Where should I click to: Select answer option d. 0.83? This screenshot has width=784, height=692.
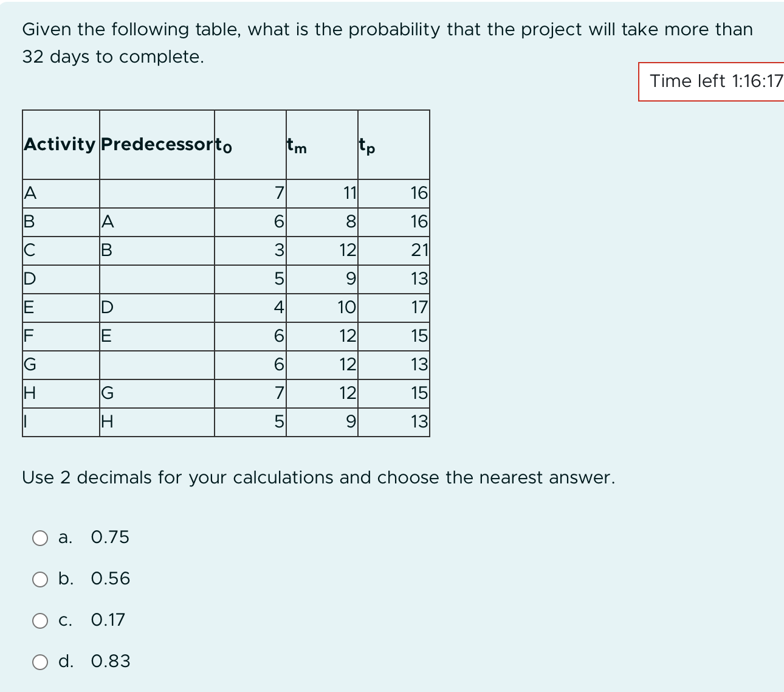click(41, 662)
